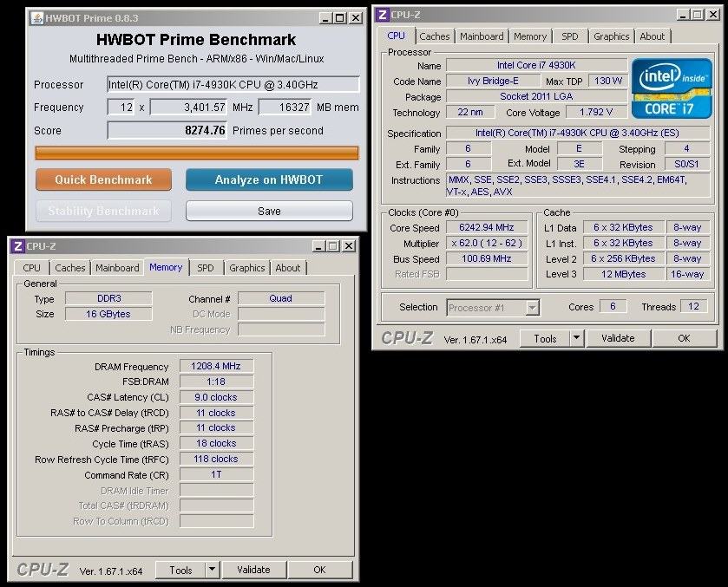The image size is (728, 587).
Task: Open the Tools dropdown arrow in CPU-Z Memory window
Action: [213, 570]
